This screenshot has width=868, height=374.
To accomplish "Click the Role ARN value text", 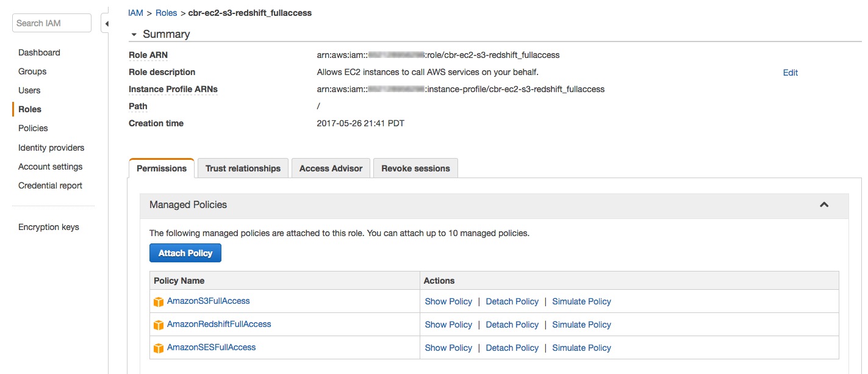I will pyautogui.click(x=438, y=55).
